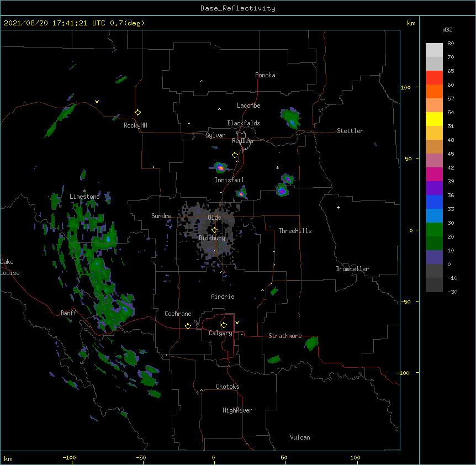Click the yellow station marker above Calgary label
Viewport: 476px width, 465px height.
(224, 325)
